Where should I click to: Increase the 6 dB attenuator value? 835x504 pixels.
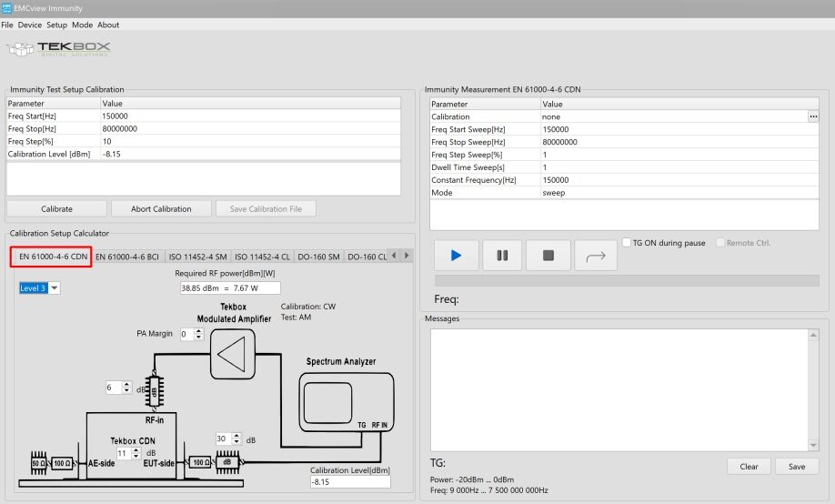tap(126, 384)
